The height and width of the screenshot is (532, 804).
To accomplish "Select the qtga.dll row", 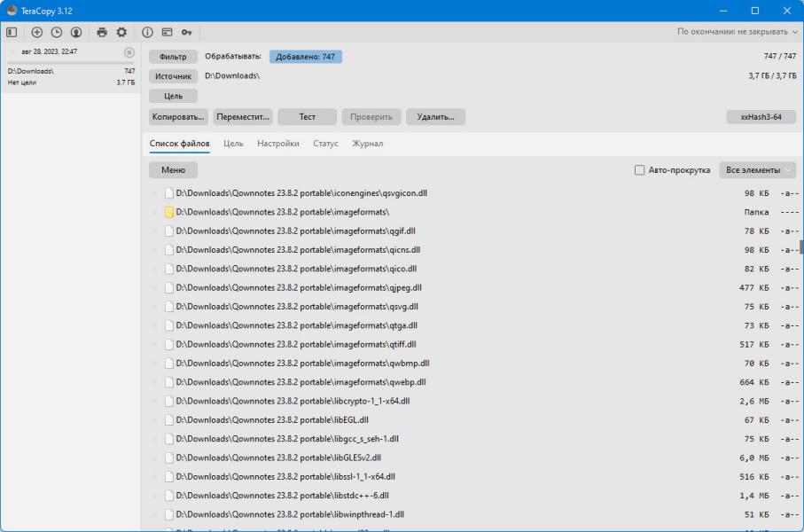I will [473, 325].
